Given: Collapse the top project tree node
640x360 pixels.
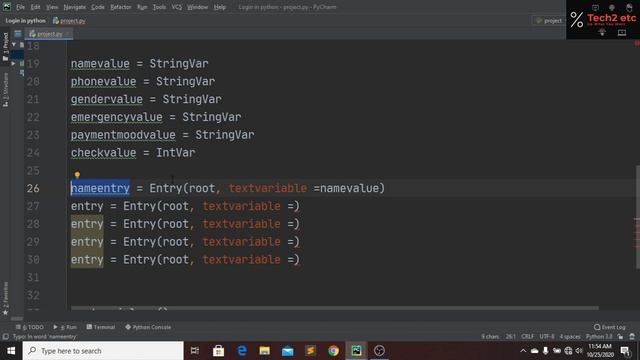Looking at the screenshot, I should click(x=14, y=44).
